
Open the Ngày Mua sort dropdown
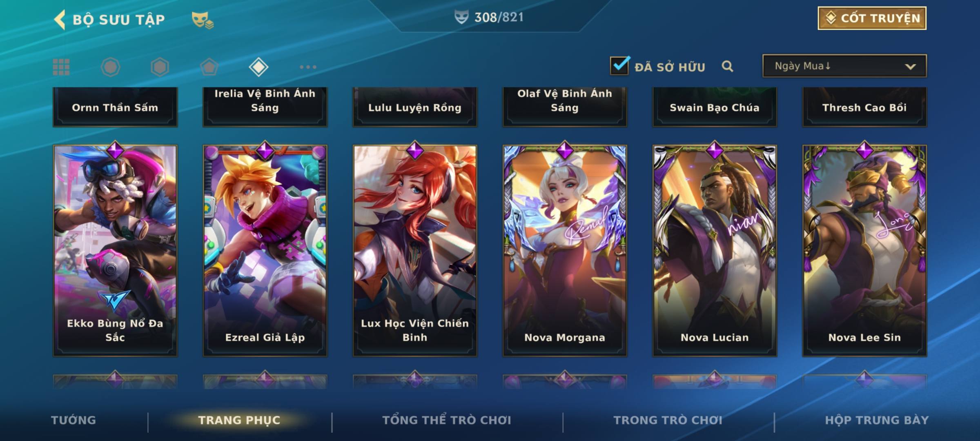click(844, 66)
